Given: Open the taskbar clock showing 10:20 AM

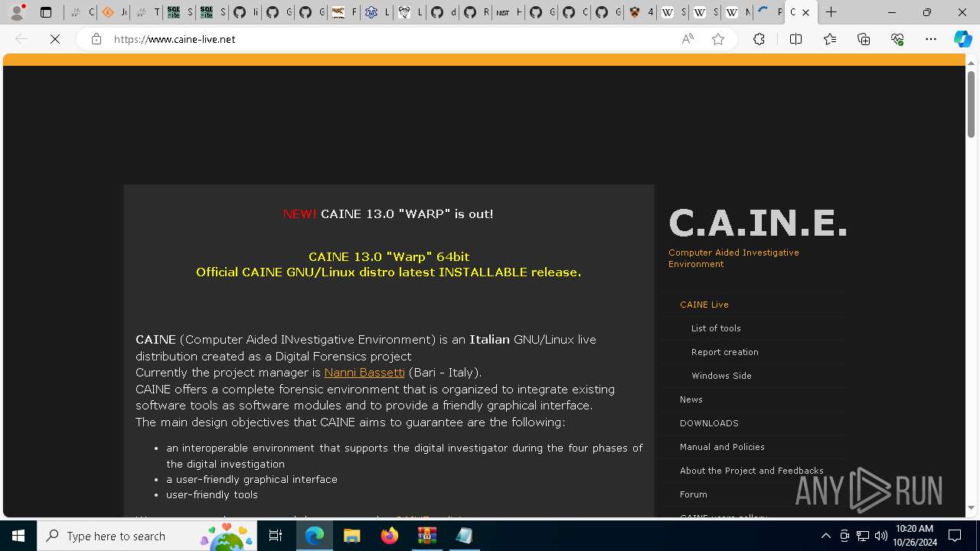Looking at the screenshot, I should click(x=914, y=536).
